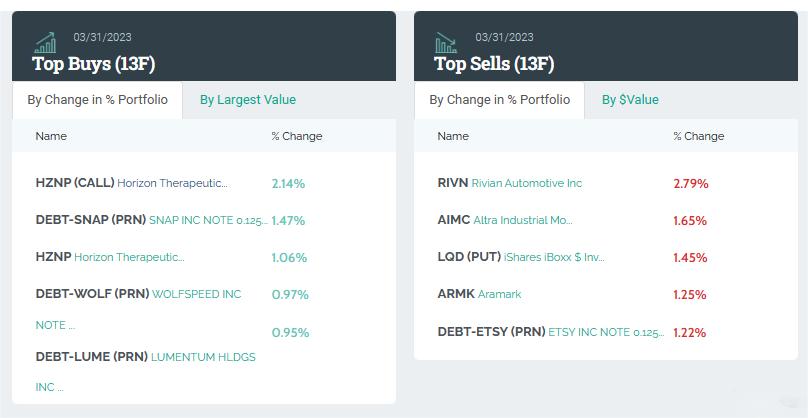
Task: Open DEBT-LUME (PRN) Lumentum Hldgs link
Action: click(x=145, y=357)
